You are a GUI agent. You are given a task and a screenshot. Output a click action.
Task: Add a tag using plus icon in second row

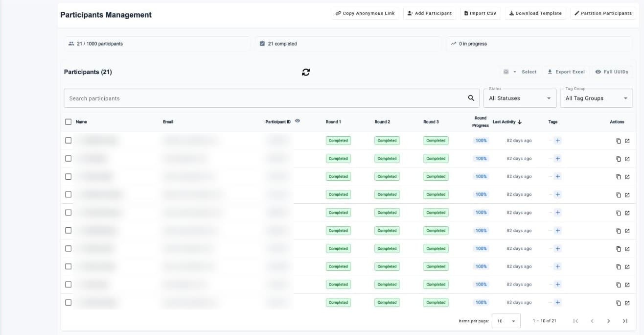(x=557, y=159)
